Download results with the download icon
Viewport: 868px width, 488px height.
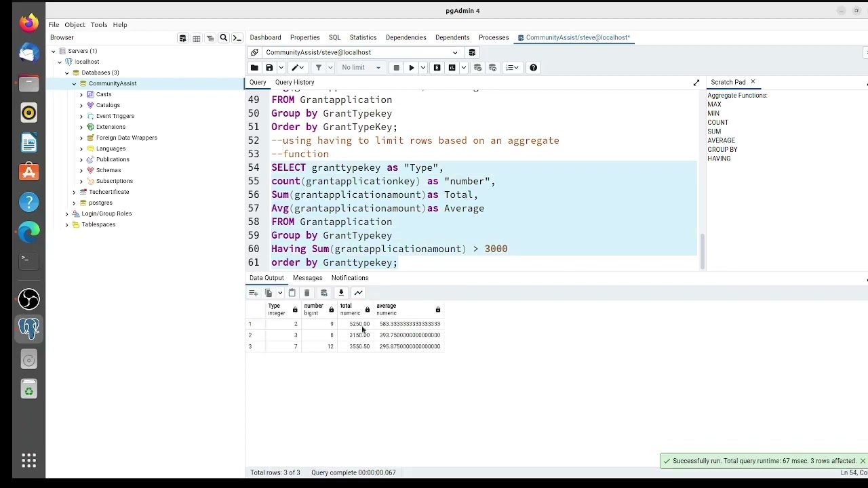[x=341, y=293]
